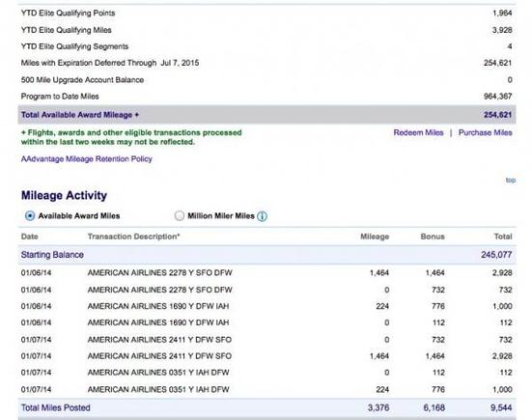Click the Total Miles Posted label
Viewport: 532px width, 420px height.
pos(56,407)
